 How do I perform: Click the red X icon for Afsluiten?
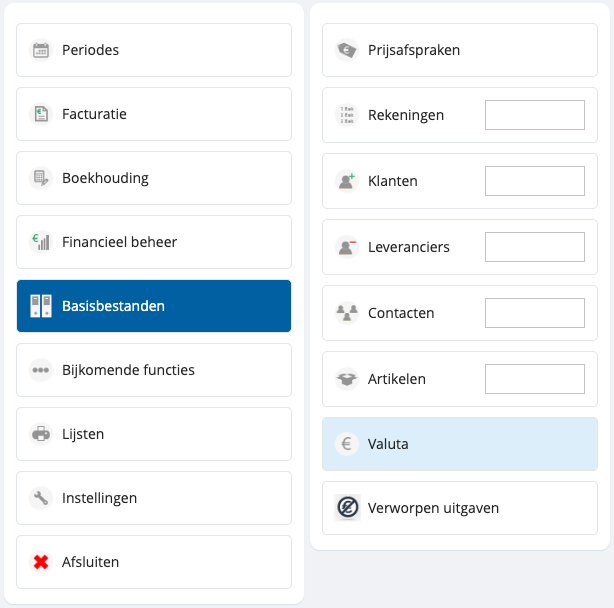point(41,562)
